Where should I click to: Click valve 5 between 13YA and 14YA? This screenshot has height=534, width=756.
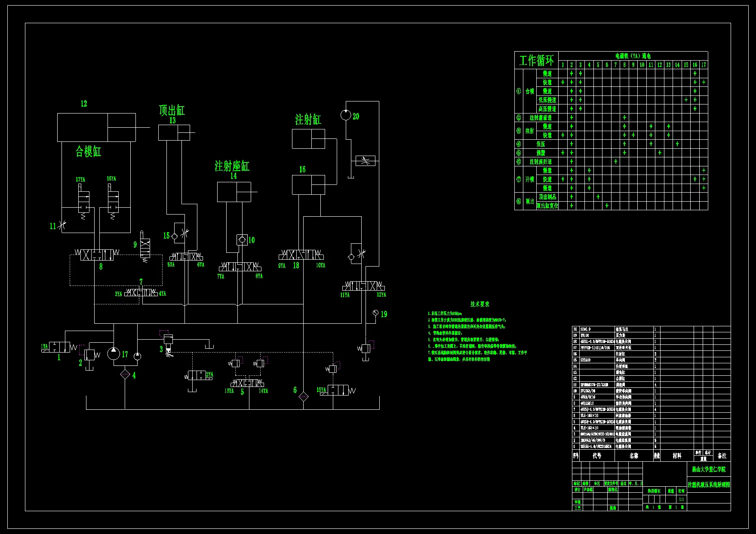[x=247, y=383]
